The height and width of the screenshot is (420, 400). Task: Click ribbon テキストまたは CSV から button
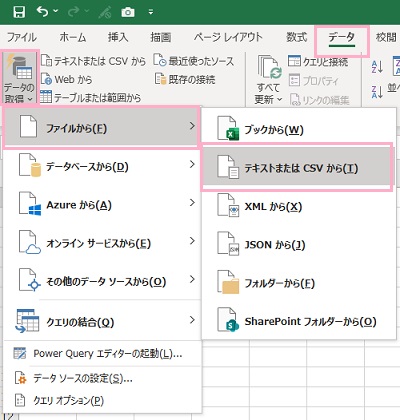click(93, 61)
